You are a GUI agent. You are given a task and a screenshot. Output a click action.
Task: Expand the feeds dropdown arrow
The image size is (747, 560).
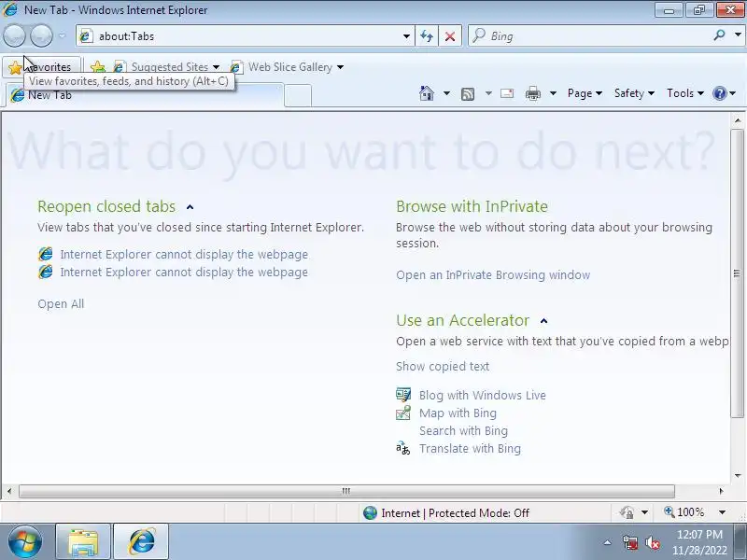tap(488, 93)
